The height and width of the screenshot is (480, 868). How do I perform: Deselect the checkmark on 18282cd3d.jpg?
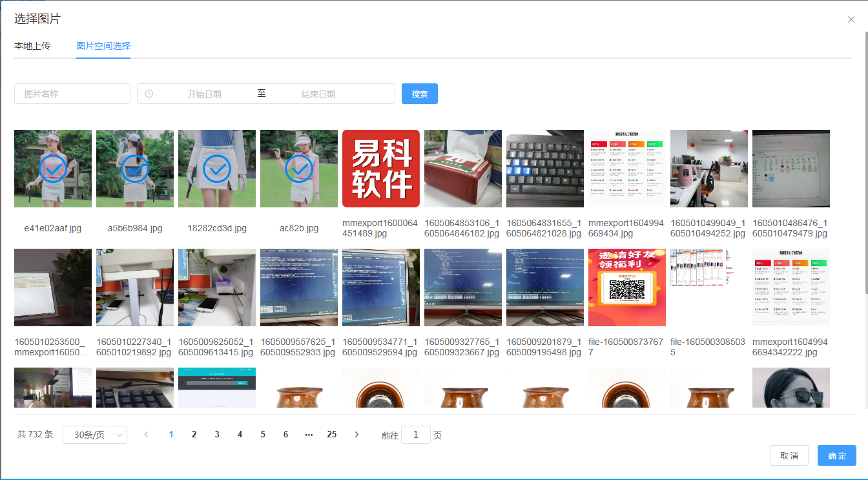[216, 169]
